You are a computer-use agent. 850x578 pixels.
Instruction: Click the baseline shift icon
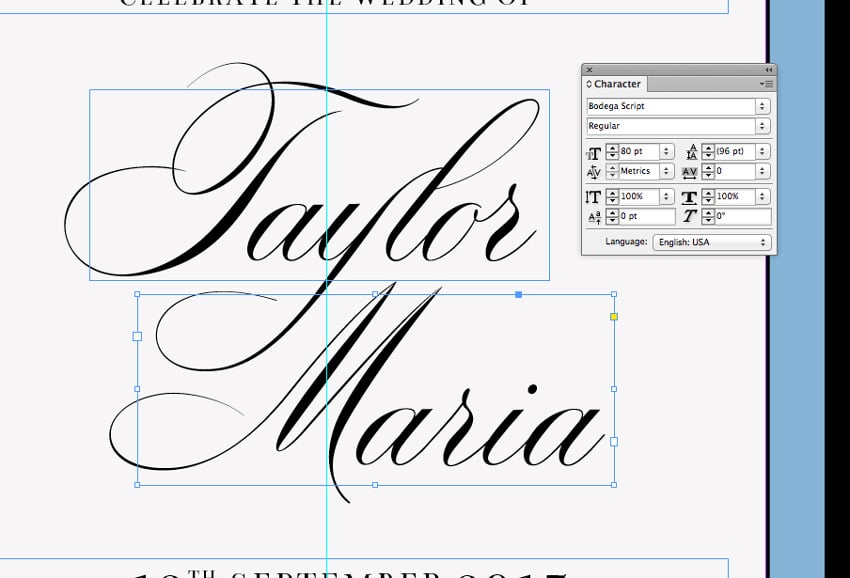click(x=593, y=217)
